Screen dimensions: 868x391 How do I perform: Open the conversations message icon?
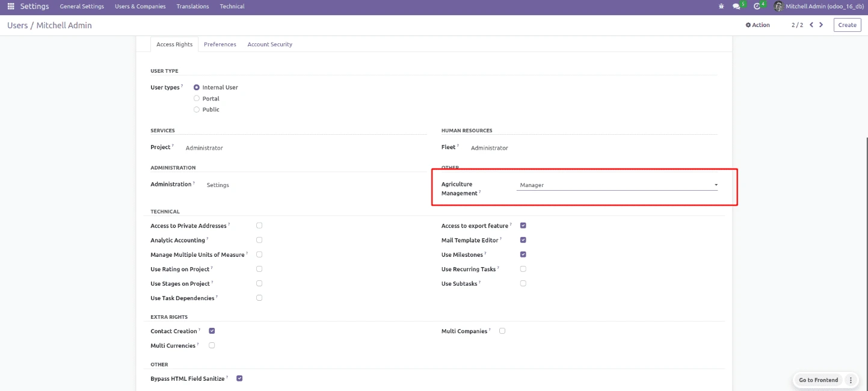(x=736, y=7)
